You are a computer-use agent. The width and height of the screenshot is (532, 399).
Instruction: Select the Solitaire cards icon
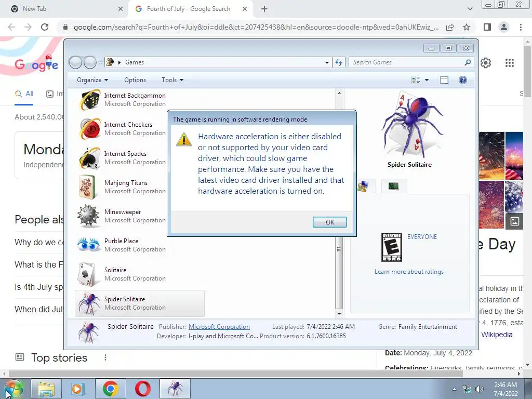click(86, 274)
